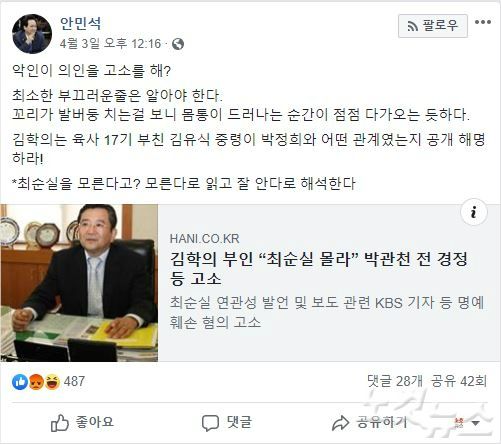Click the blue thumbs-up reaction icon
The height and width of the screenshot is (444, 501).
tap(20, 382)
